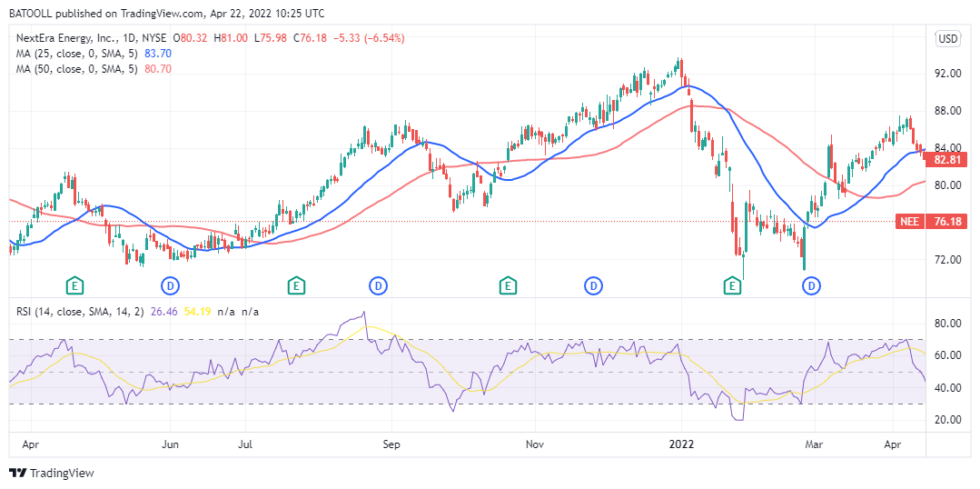Click the NEE 76.18 price label

click(931, 222)
